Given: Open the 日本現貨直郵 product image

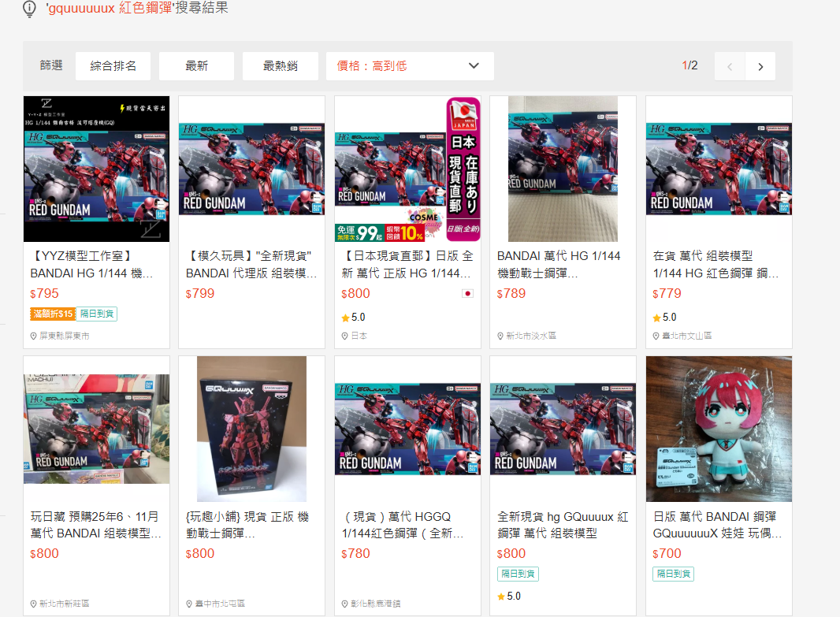Looking at the screenshot, I should click(407, 169).
